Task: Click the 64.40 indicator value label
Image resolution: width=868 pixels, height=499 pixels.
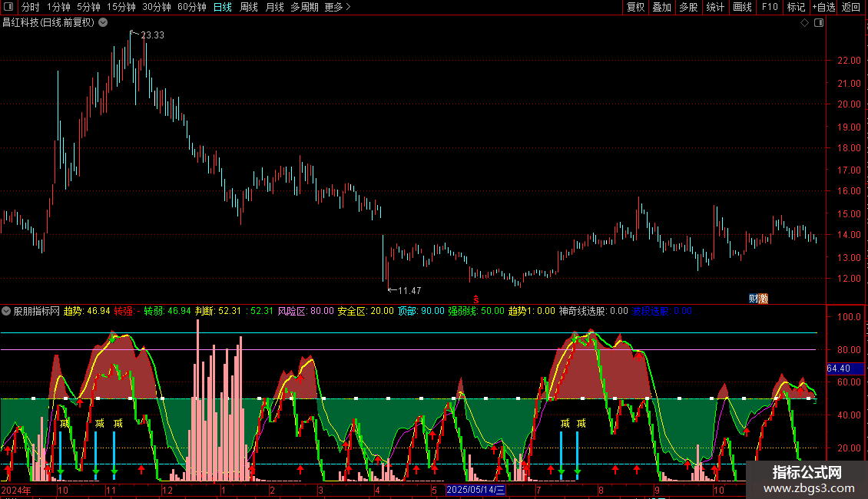Action: [837, 368]
